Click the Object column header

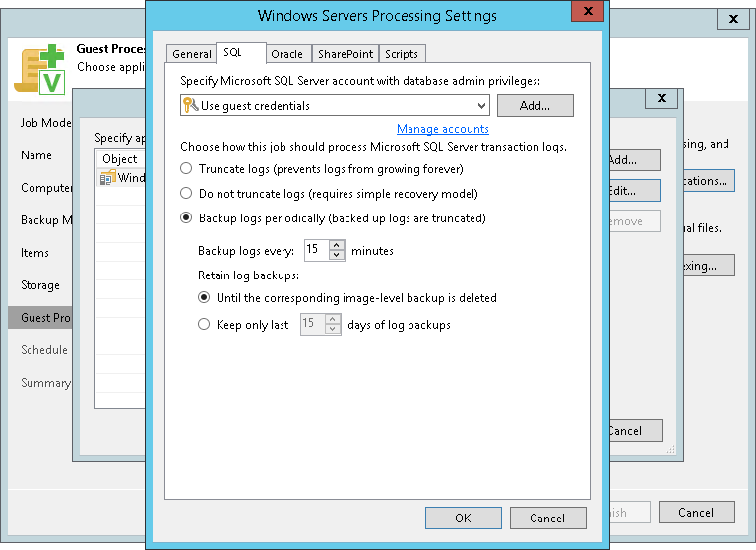pyautogui.click(x=120, y=159)
